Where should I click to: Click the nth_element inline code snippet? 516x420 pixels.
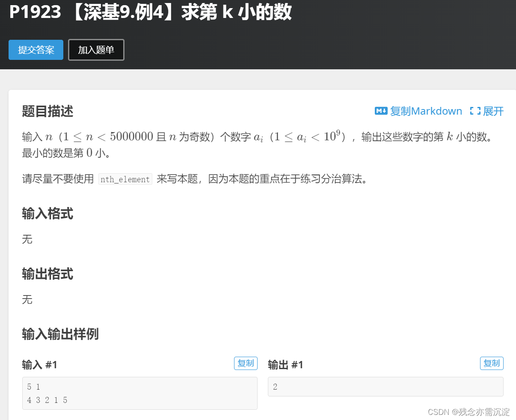click(125, 179)
